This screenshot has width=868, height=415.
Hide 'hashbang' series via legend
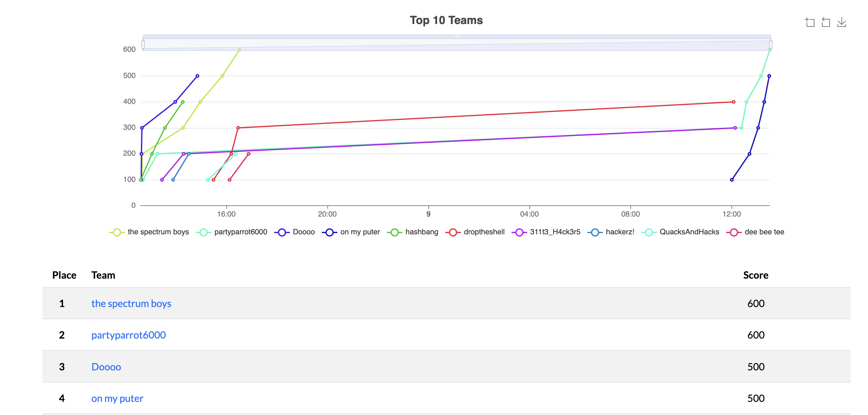pyautogui.click(x=412, y=232)
